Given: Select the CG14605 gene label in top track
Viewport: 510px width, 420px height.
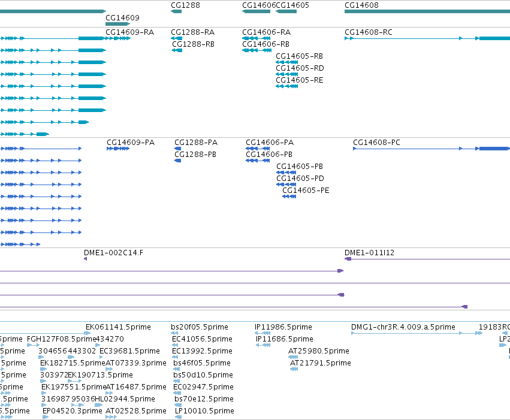Looking at the screenshot, I should 292,5.
